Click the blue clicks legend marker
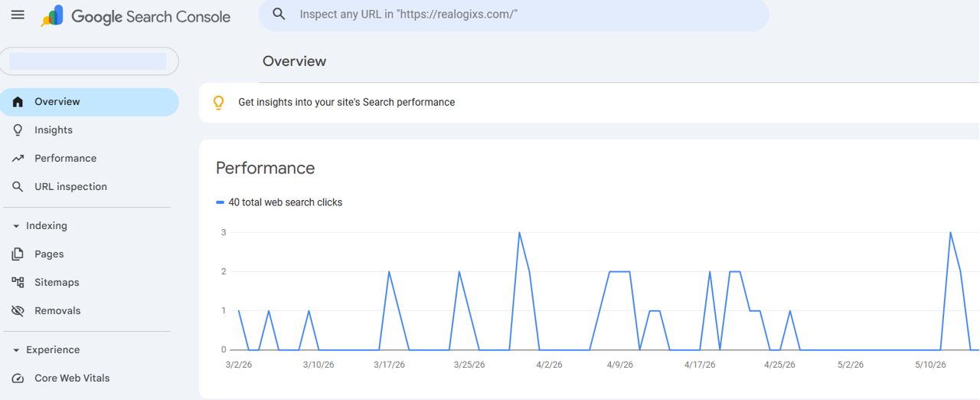 click(x=220, y=202)
